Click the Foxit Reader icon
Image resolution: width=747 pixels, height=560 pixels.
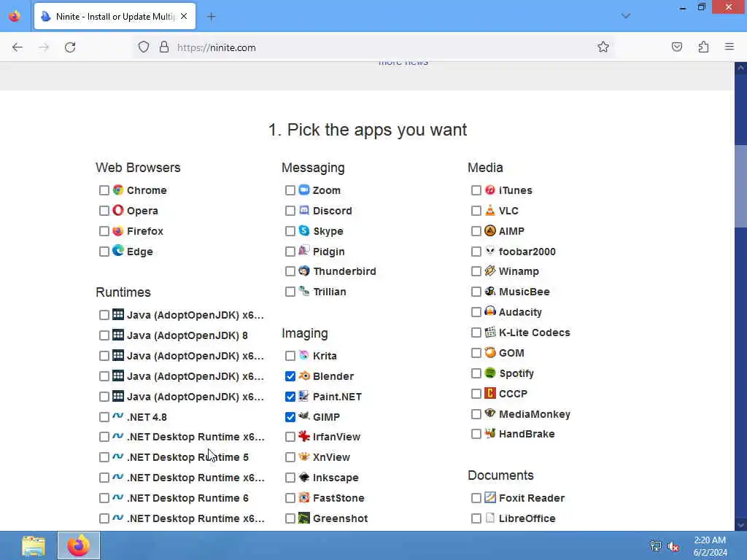489,497
